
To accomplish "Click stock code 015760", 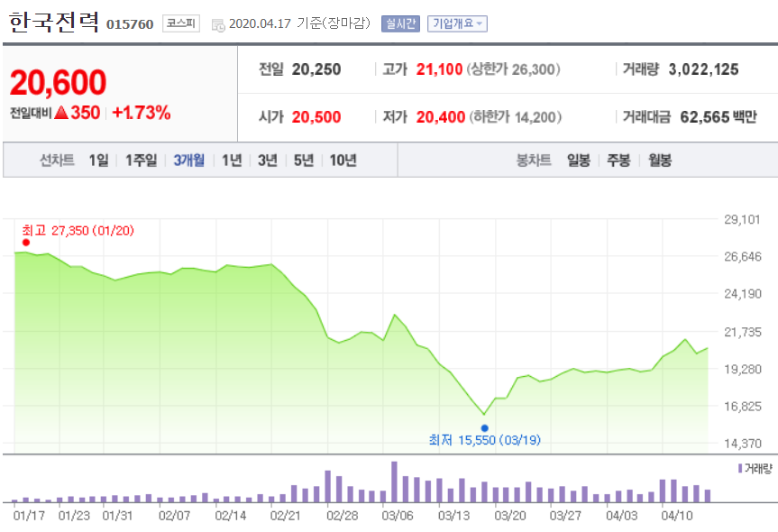I will pos(130,24).
